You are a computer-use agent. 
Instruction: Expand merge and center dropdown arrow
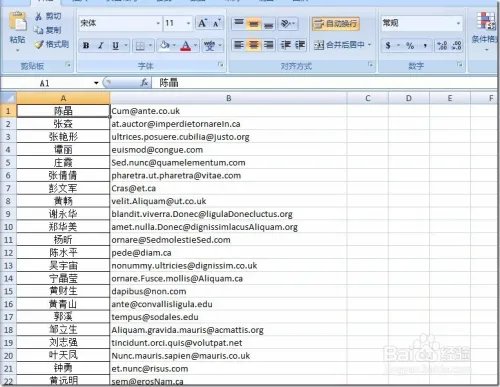point(369,45)
